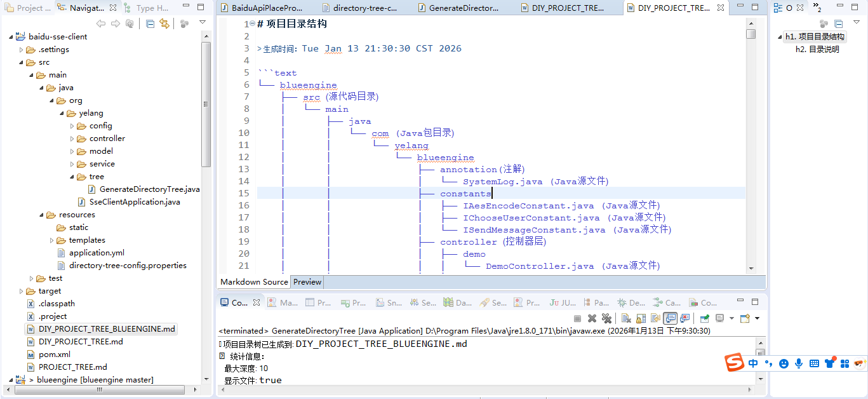Close the Navigator view tab

(x=113, y=8)
